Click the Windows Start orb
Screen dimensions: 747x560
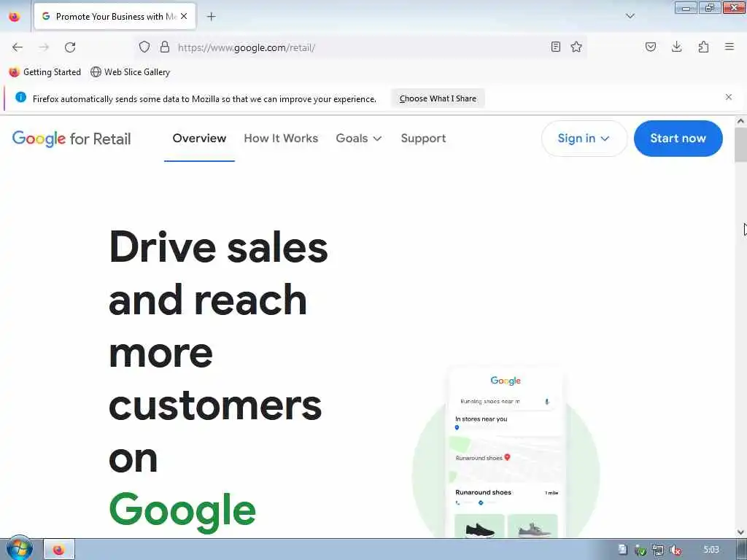(20, 548)
